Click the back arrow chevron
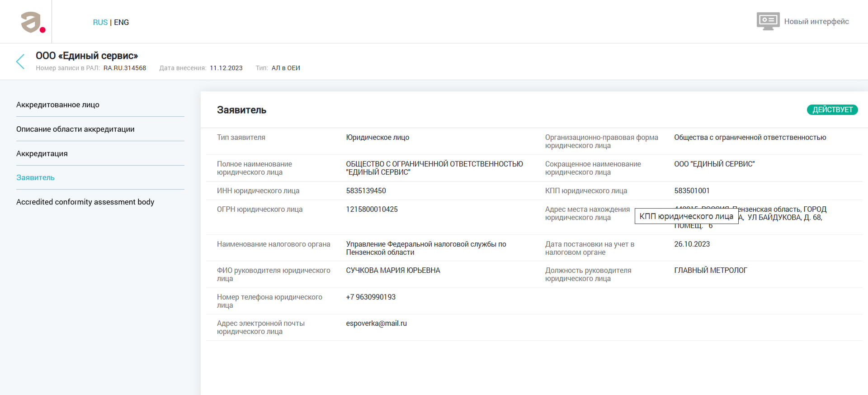 [20, 62]
